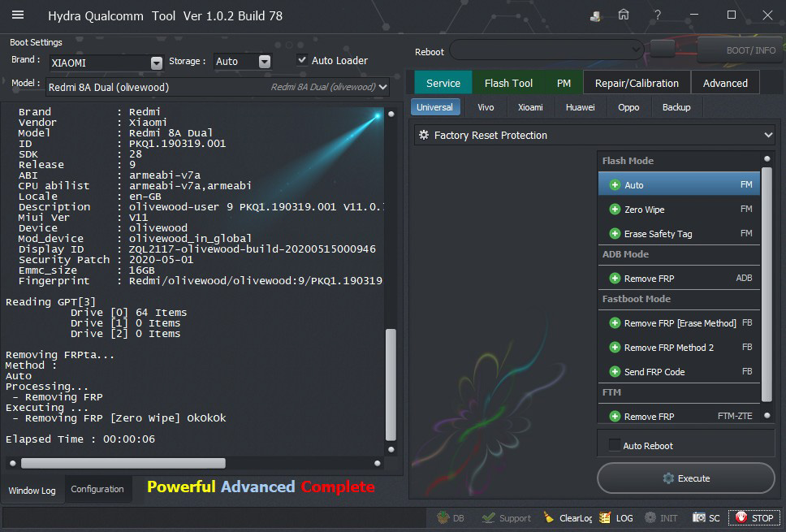Open the Configuration tab at bottom
Image resolution: width=786 pixels, height=532 pixels.
pos(97,489)
